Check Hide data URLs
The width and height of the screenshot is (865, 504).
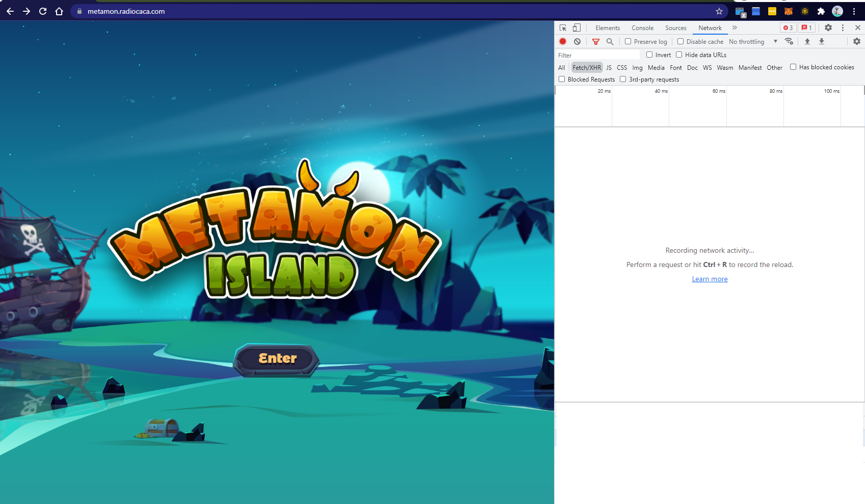coord(679,55)
